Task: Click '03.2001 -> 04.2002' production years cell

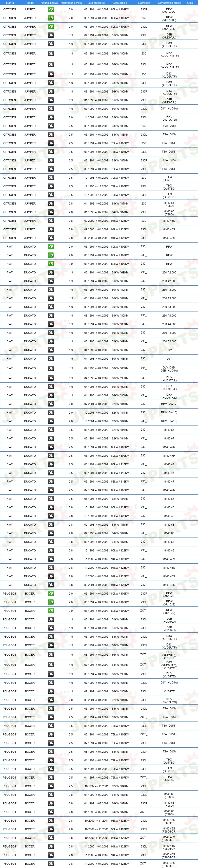Action: tap(96, 585)
